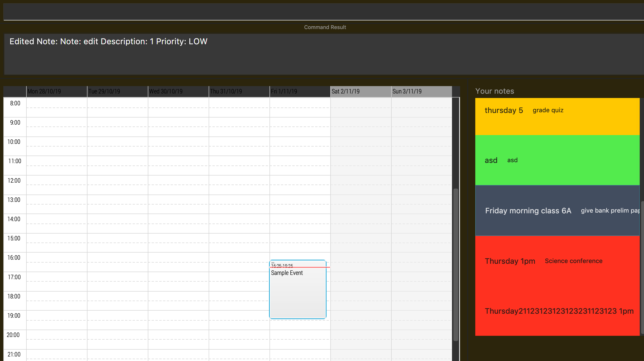The width and height of the screenshot is (644, 361).
Task: Click 'give bank prelim' description text
Action: [610, 211]
